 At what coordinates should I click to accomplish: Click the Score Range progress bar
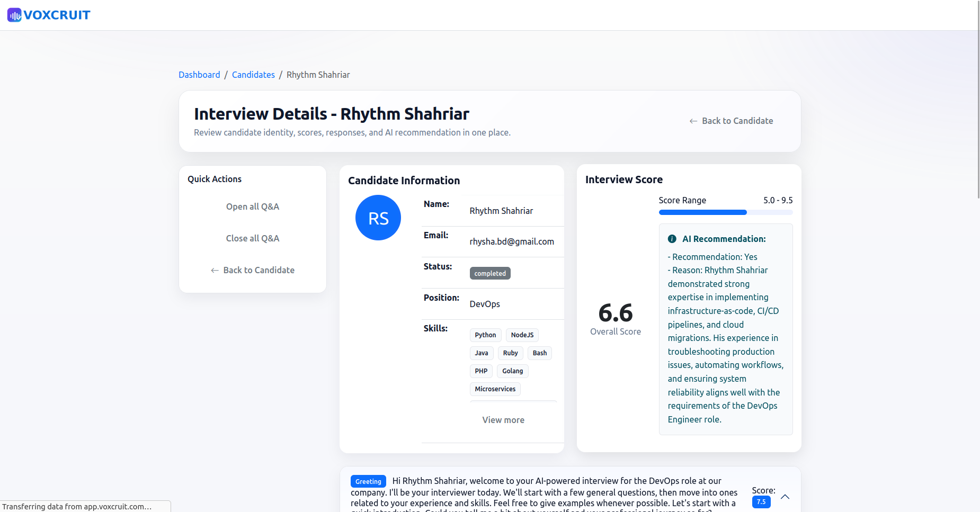coord(725,212)
